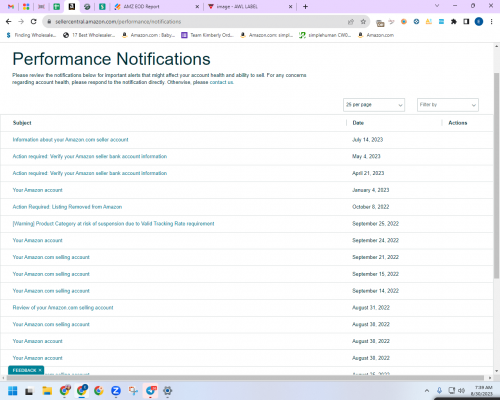
Task: Open the pinned tab with four colored squares
Action: [26, 6]
